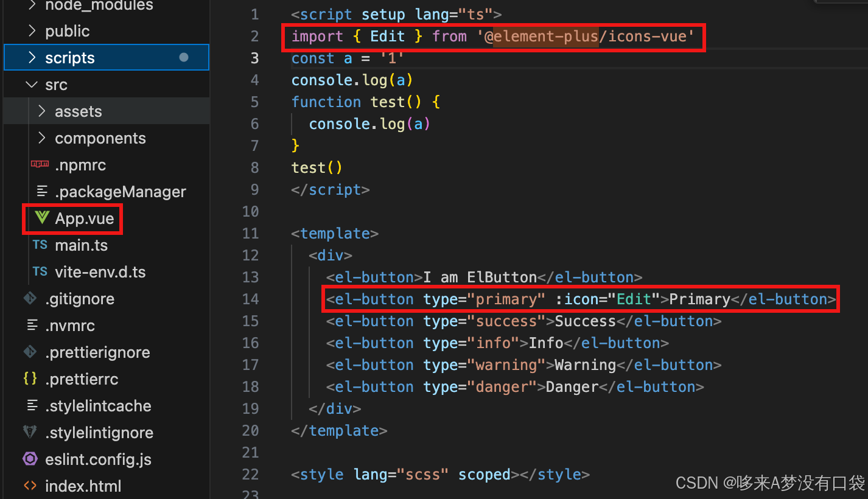868x499 pixels.
Task: Click 'I am ElButton' text in code
Action: click(480, 277)
